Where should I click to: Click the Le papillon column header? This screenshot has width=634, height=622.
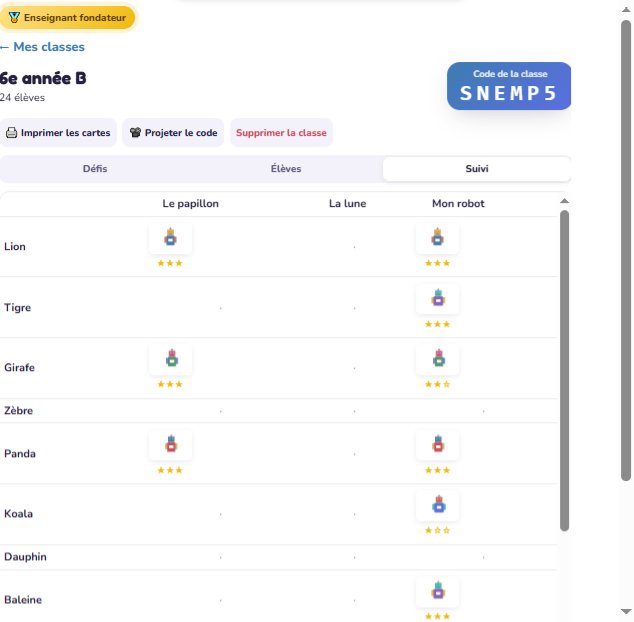[x=190, y=203]
